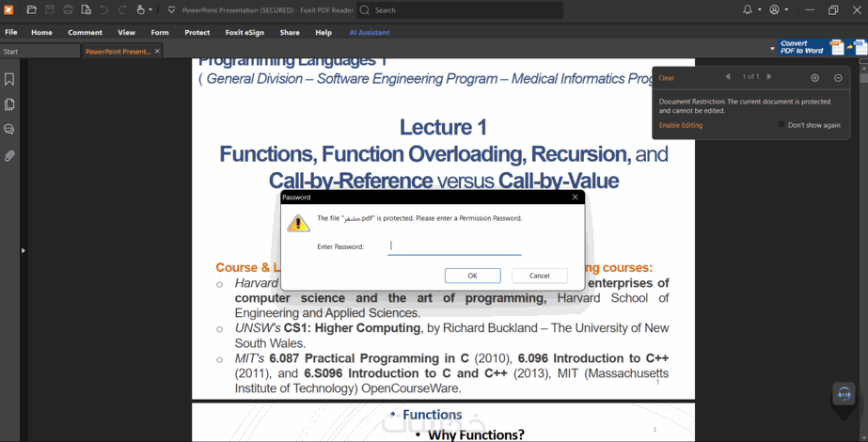
Task: Collapse the notification panel minus icon
Action: [x=838, y=78]
